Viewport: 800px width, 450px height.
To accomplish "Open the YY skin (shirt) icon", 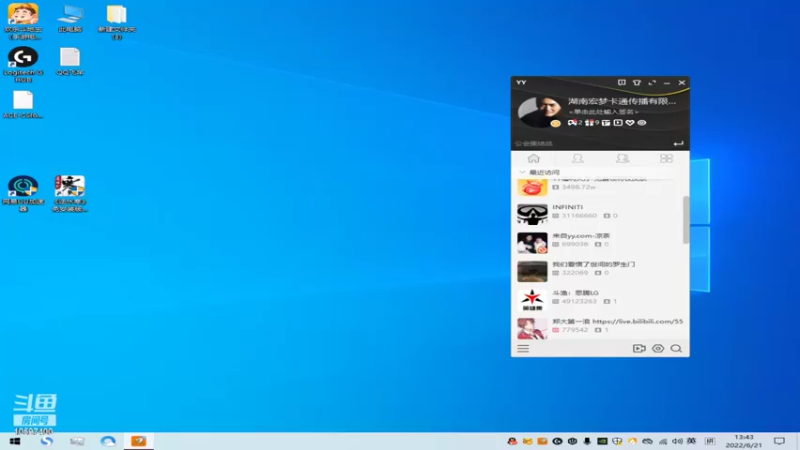I will [637, 82].
